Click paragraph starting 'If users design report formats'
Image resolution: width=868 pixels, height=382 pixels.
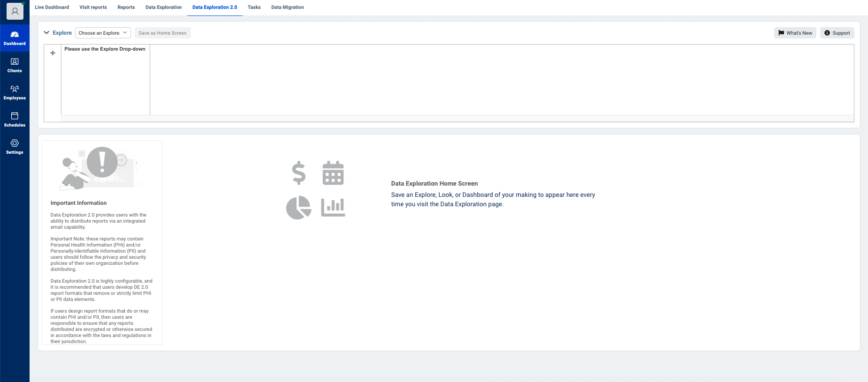(101, 326)
